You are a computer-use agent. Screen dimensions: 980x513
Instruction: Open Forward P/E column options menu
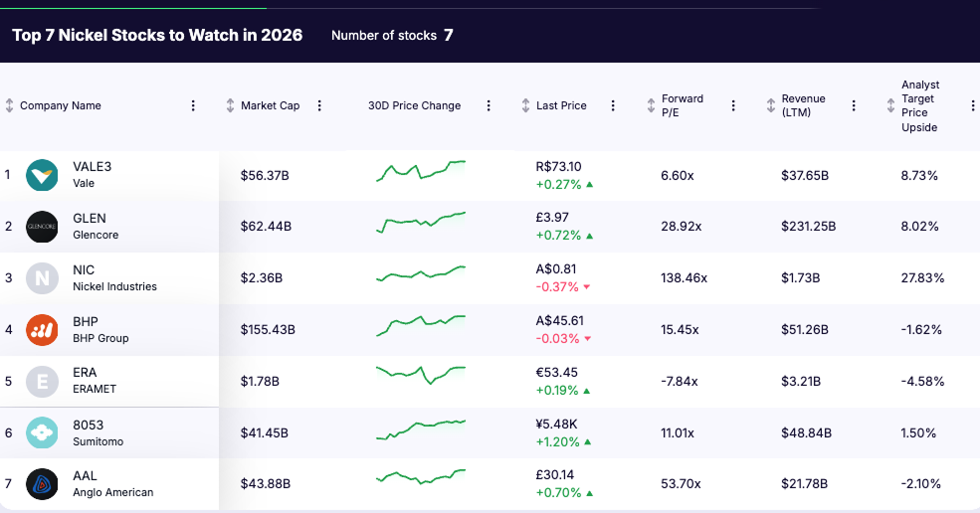(733, 105)
